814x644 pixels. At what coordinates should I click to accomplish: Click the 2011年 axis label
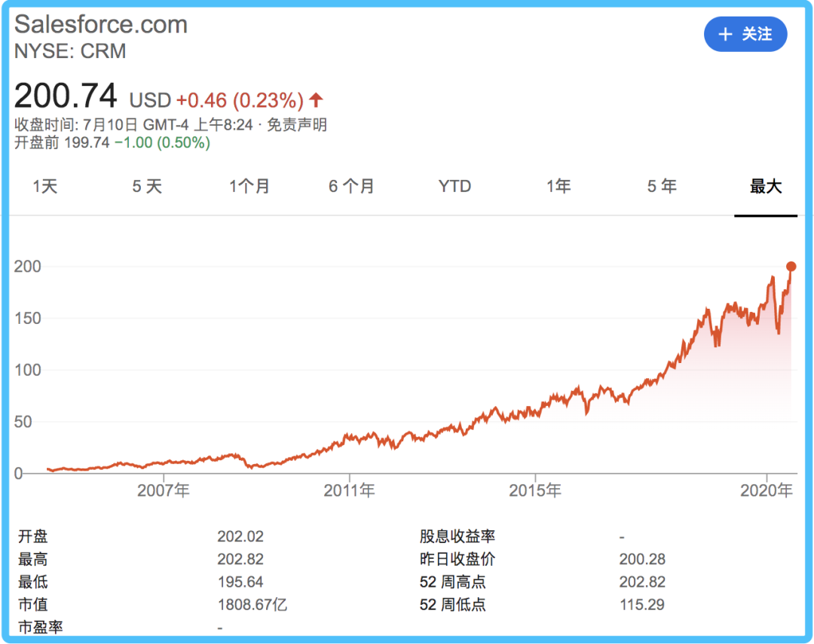tap(350, 490)
